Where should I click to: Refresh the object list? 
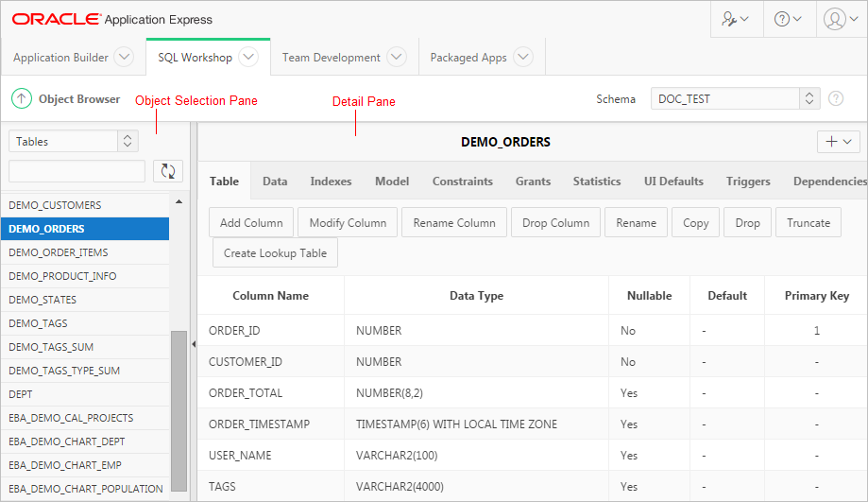click(x=167, y=171)
